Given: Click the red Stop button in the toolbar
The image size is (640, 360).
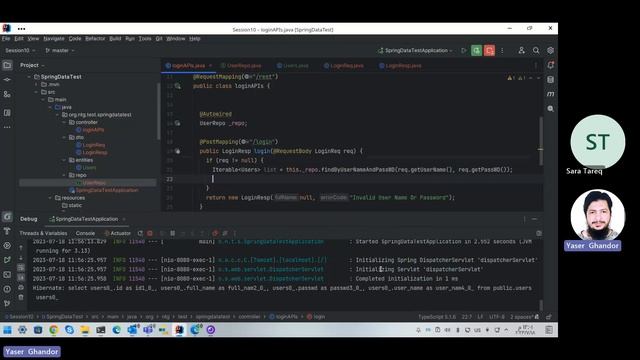Looking at the screenshot, I should [x=489, y=50].
